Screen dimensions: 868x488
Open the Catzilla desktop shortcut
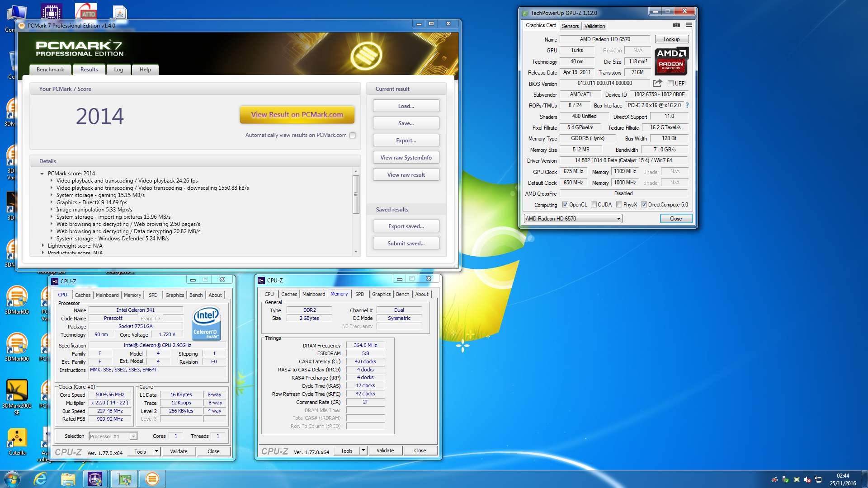[17, 441]
